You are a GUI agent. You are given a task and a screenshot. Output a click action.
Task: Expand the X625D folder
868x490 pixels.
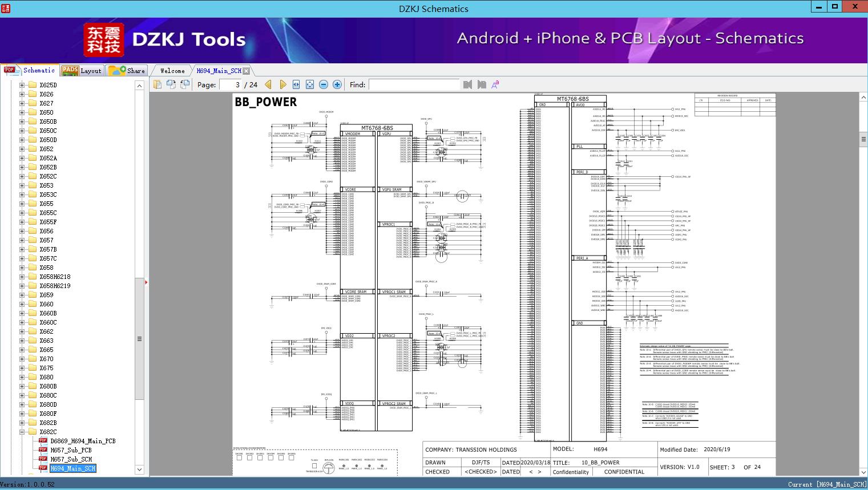tap(22, 85)
